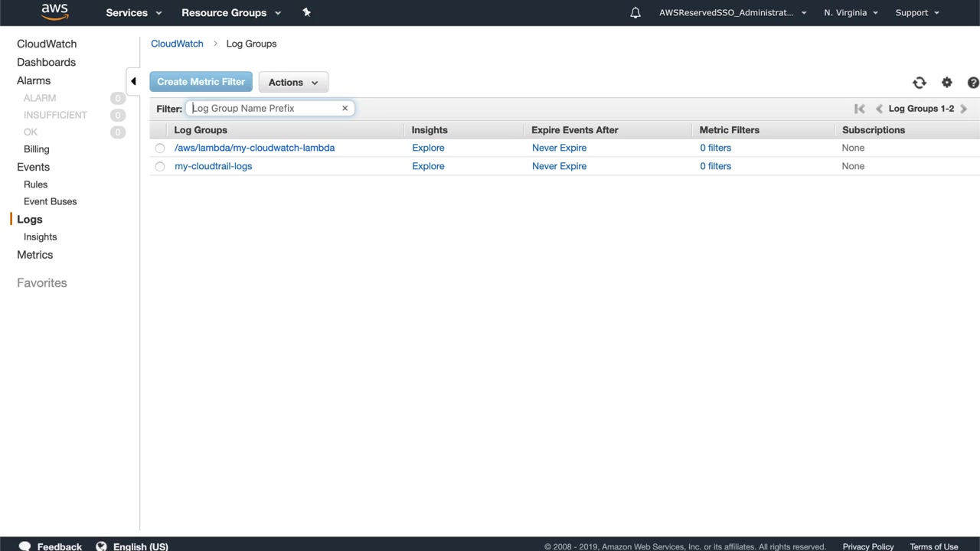This screenshot has height=551, width=980.
Task: Click the Feedback speech bubble icon
Action: coord(24,546)
